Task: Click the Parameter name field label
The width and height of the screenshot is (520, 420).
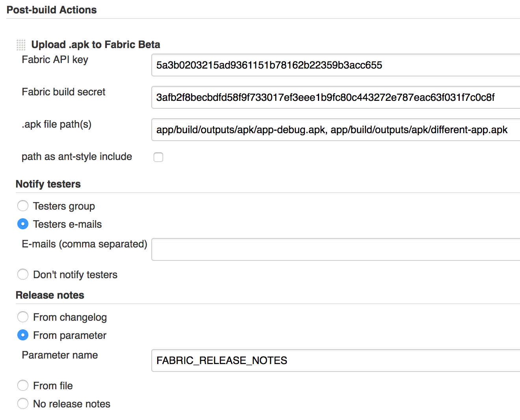Action: pyautogui.click(x=60, y=355)
